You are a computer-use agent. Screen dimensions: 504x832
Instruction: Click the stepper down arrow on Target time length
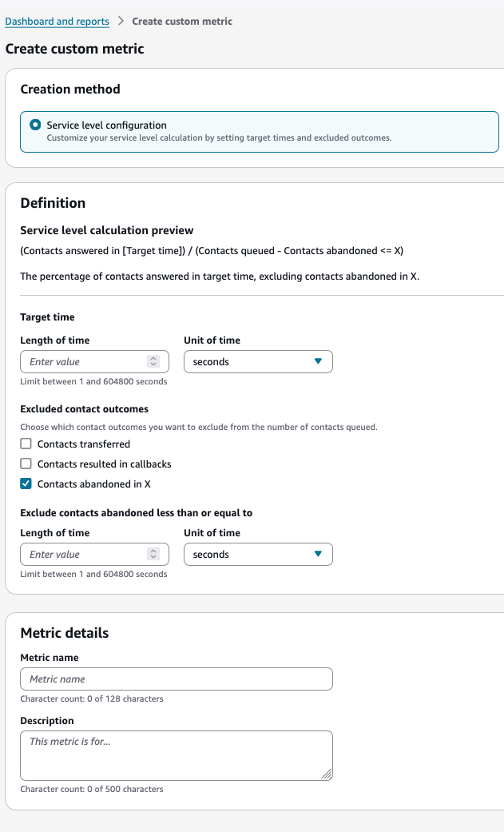pyautogui.click(x=153, y=364)
